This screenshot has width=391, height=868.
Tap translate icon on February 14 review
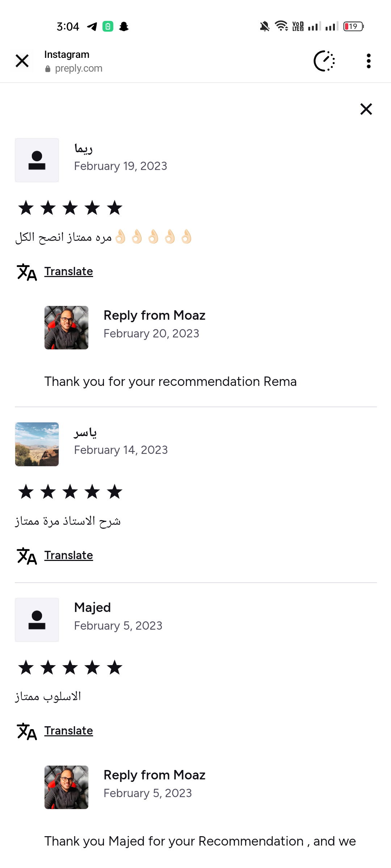point(27,556)
